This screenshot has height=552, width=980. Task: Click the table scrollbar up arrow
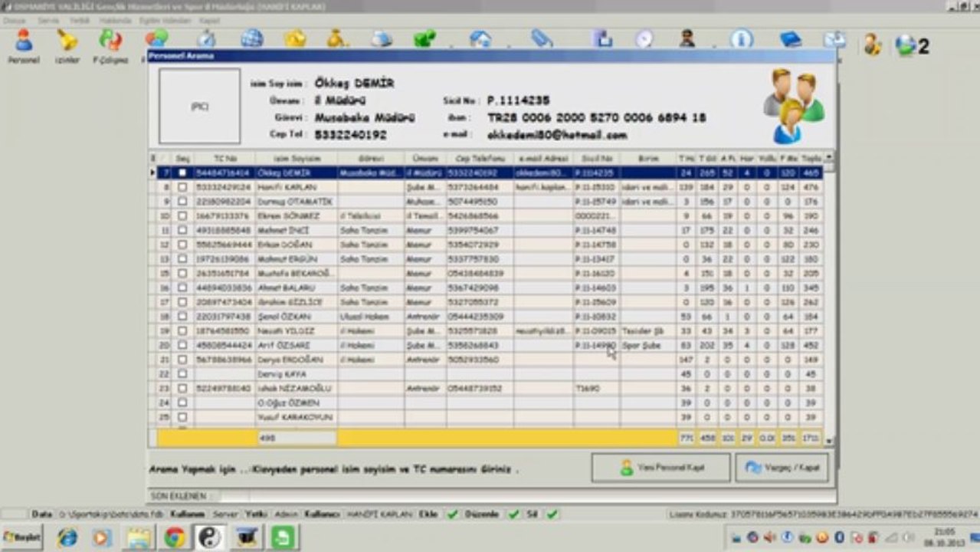click(x=830, y=157)
